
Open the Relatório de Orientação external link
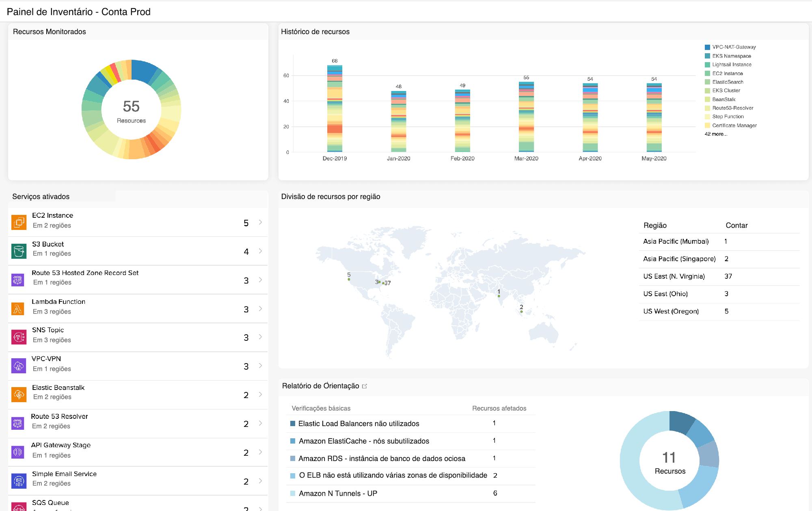pyautogui.click(x=365, y=386)
